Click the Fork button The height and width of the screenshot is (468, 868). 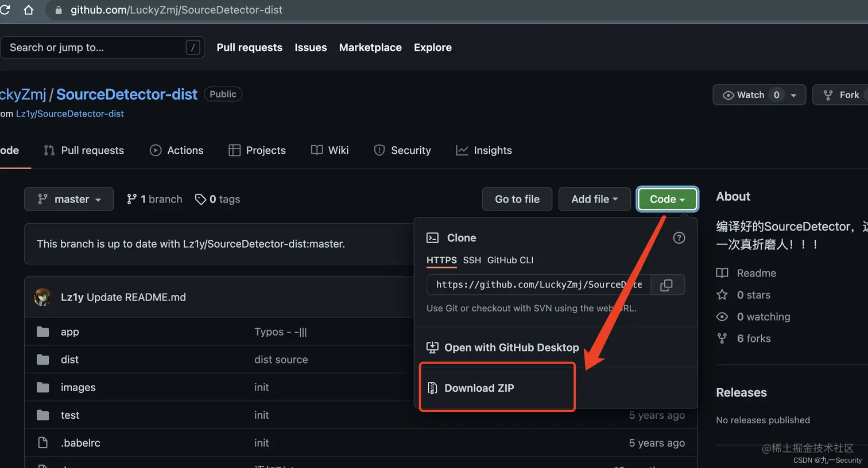pyautogui.click(x=842, y=95)
